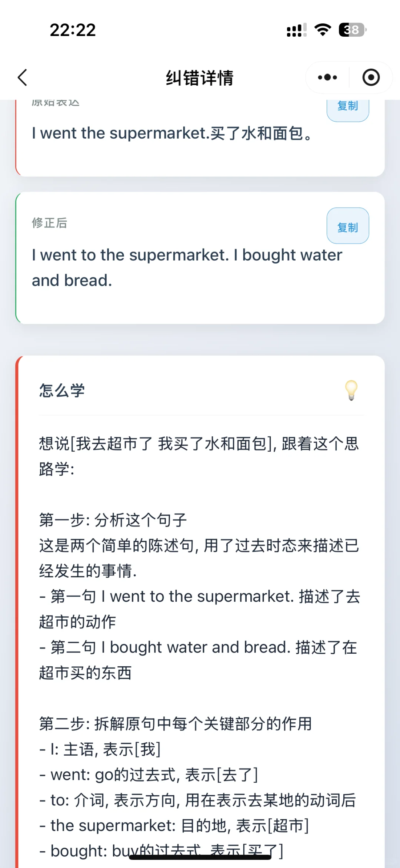400x868 pixels.
Task: Tap the "the supermarket: 目的地" explanation line
Action: (x=174, y=825)
